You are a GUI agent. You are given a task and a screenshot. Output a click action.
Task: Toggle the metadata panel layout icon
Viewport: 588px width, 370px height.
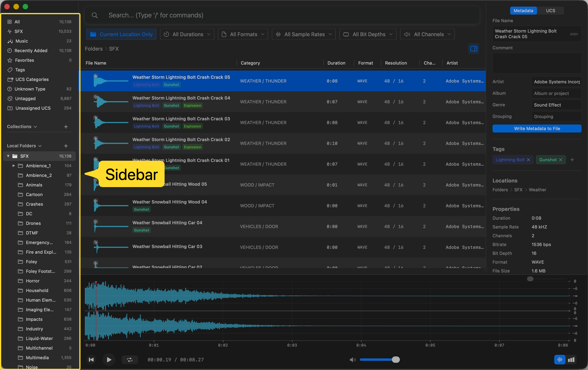pos(474,49)
